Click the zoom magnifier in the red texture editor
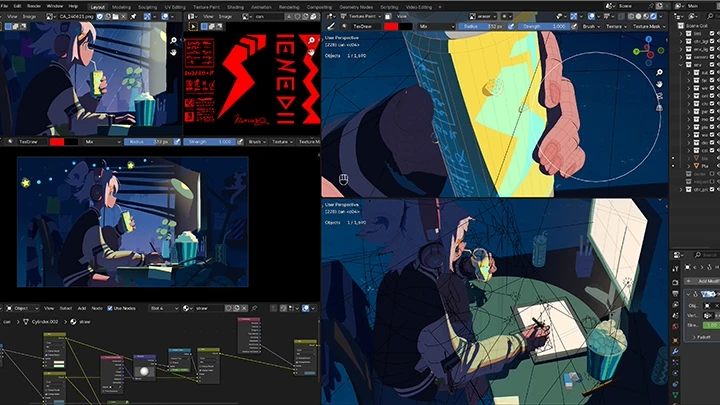Screen dimensions: 720x405 point(312,41)
